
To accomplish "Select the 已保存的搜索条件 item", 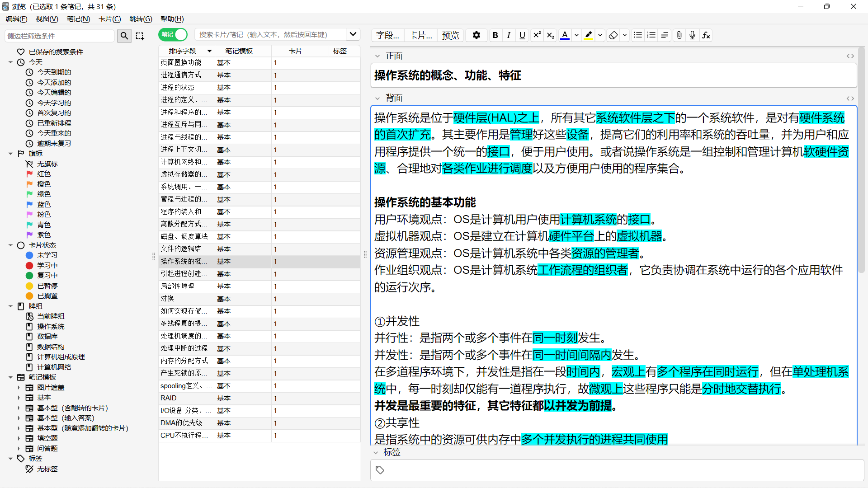I will (56, 52).
